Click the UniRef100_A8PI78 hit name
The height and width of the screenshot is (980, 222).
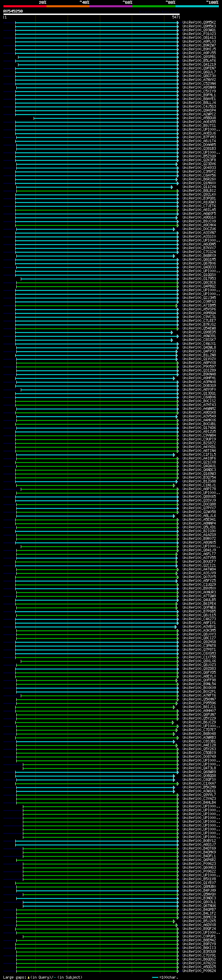pos(199,489)
